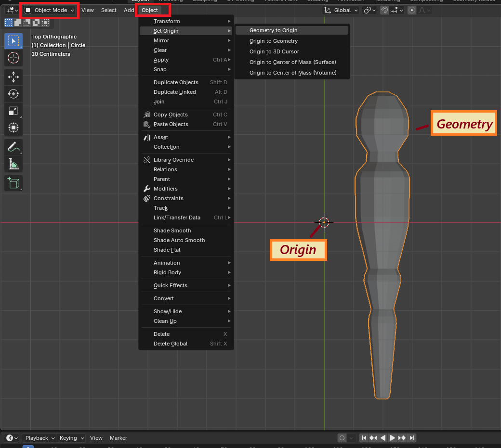Expand the Clear submenu
This screenshot has width=501, height=448.
pos(186,50)
